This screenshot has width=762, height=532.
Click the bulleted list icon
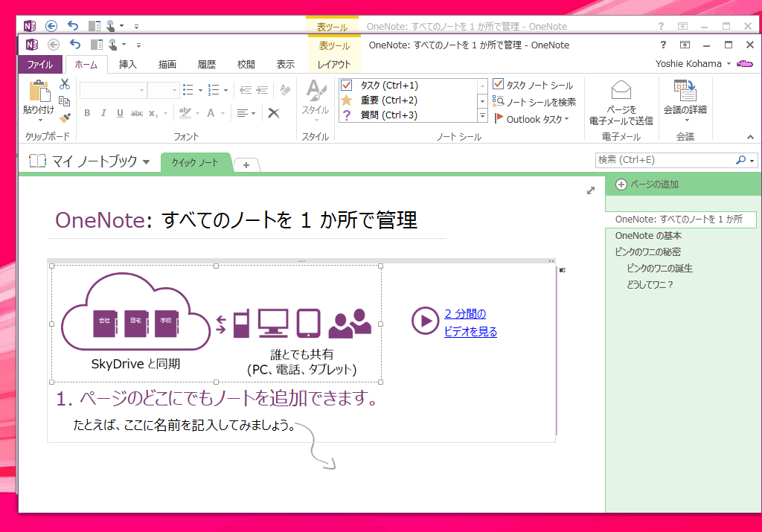tap(188, 90)
